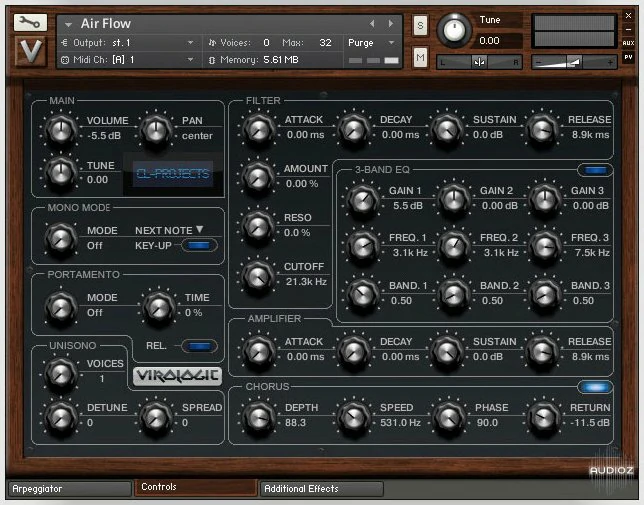Click the filter AMOUNT knob
The image size is (644, 505).
tap(258, 178)
